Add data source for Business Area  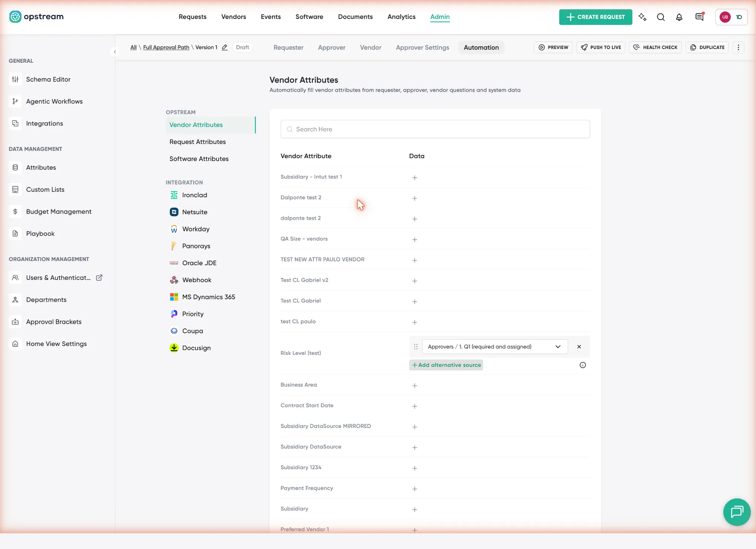pyautogui.click(x=415, y=386)
